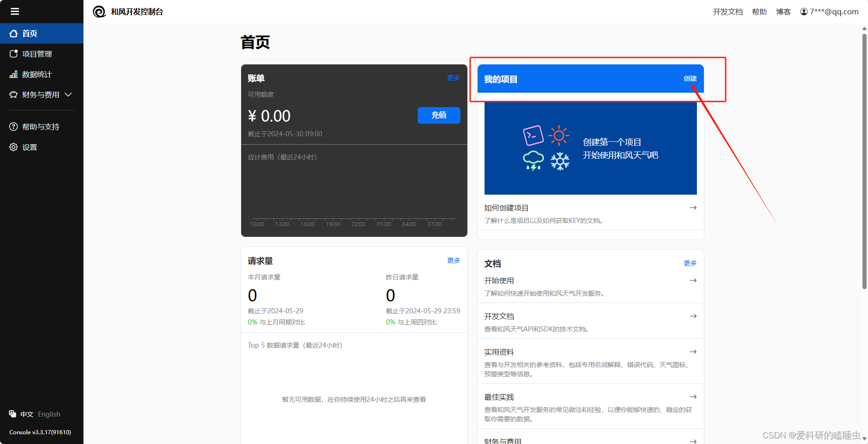
Task: Open 数据统计 in the sidebar
Action: click(42, 74)
